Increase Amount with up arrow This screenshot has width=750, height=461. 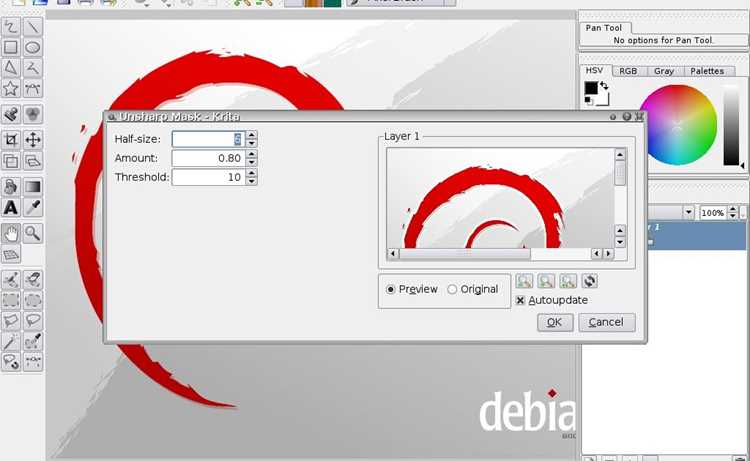point(252,154)
